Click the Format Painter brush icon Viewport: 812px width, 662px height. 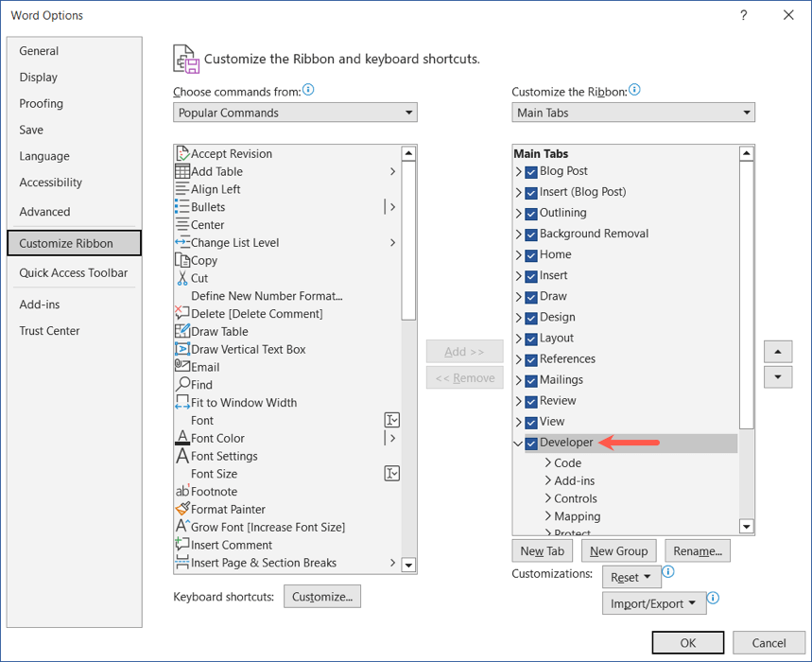pyautogui.click(x=182, y=509)
